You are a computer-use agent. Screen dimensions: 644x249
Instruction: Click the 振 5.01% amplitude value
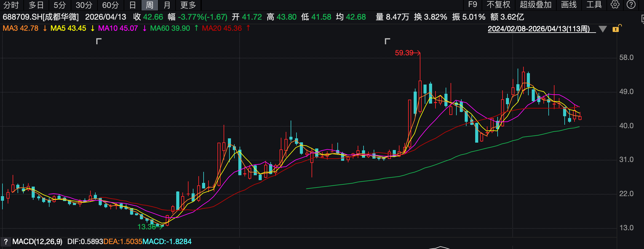[469, 17]
